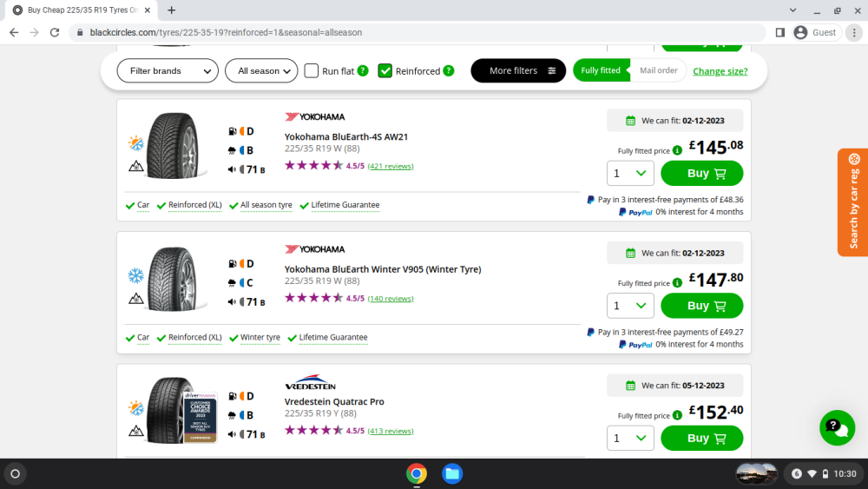The height and width of the screenshot is (489, 868).
Task: Click Yokohama BluEarth-4S tyre thumbnail image
Action: (x=174, y=145)
